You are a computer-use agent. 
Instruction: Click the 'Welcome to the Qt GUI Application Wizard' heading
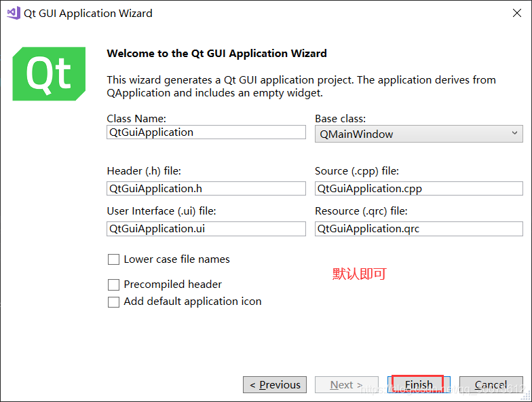coord(217,54)
